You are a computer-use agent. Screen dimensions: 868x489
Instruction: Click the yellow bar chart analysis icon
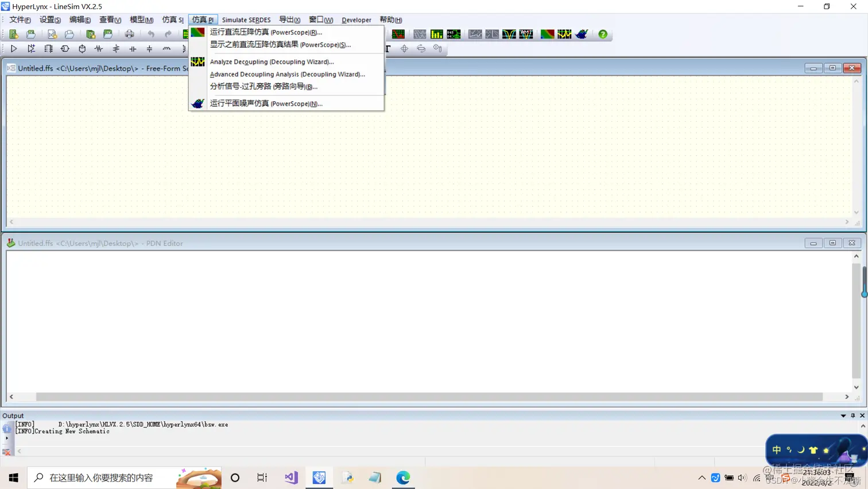(437, 34)
